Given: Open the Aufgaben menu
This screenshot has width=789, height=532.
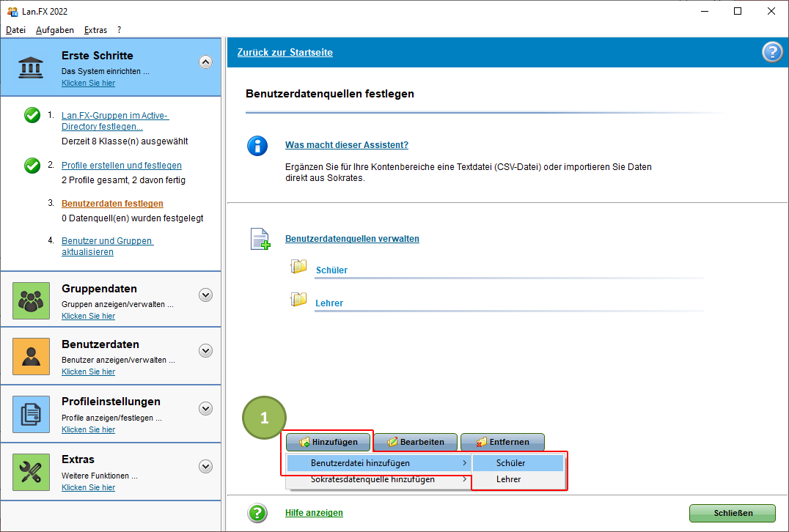Looking at the screenshot, I should [x=55, y=30].
